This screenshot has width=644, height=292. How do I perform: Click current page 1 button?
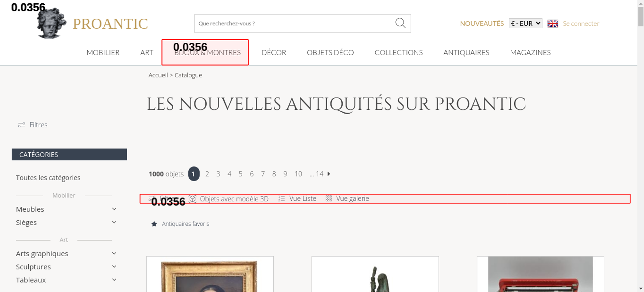(194, 174)
